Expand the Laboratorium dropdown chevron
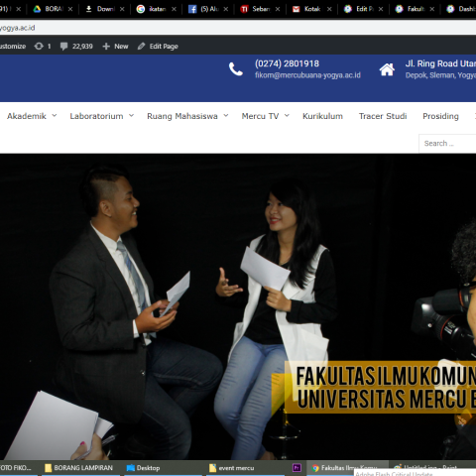The height and width of the screenshot is (476, 476). 131,115
